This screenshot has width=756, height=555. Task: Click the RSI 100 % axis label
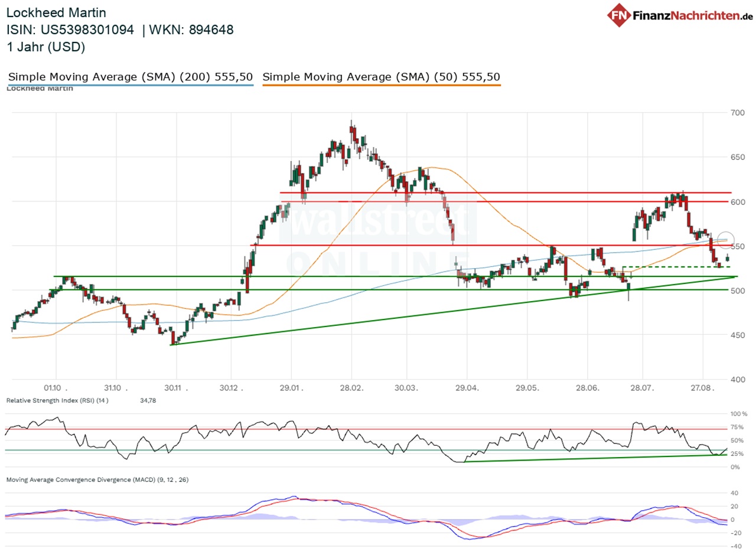(x=738, y=414)
